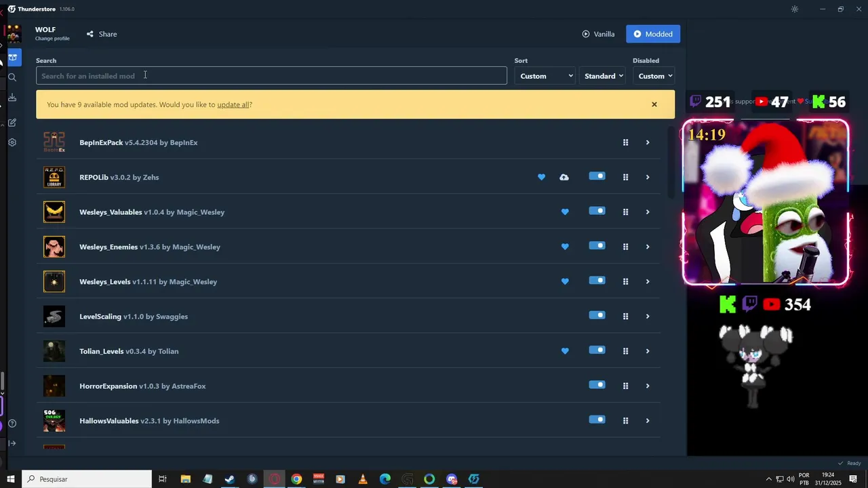Click the heart icon on Wesleys_Valuables row
Image resolution: width=868 pixels, height=488 pixels.
pyautogui.click(x=565, y=212)
